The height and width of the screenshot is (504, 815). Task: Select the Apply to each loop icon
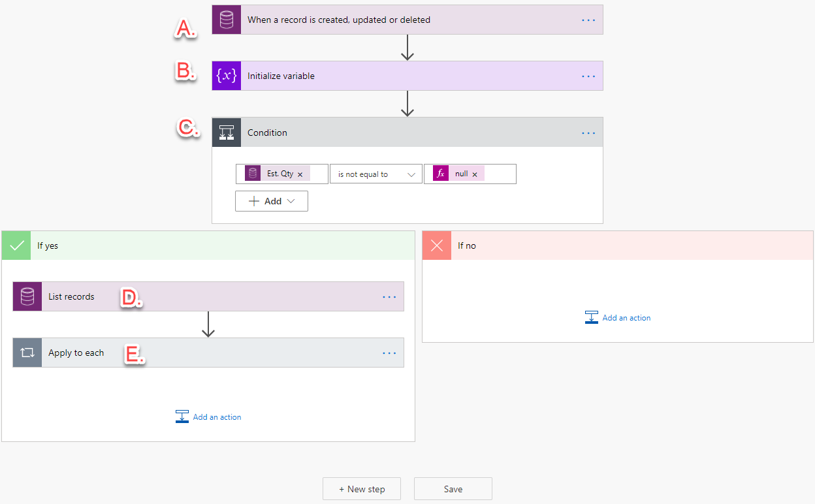point(27,353)
